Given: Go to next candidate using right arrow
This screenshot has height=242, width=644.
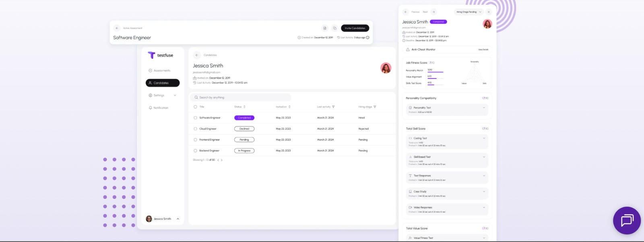Looking at the screenshot, I should click(433, 12).
